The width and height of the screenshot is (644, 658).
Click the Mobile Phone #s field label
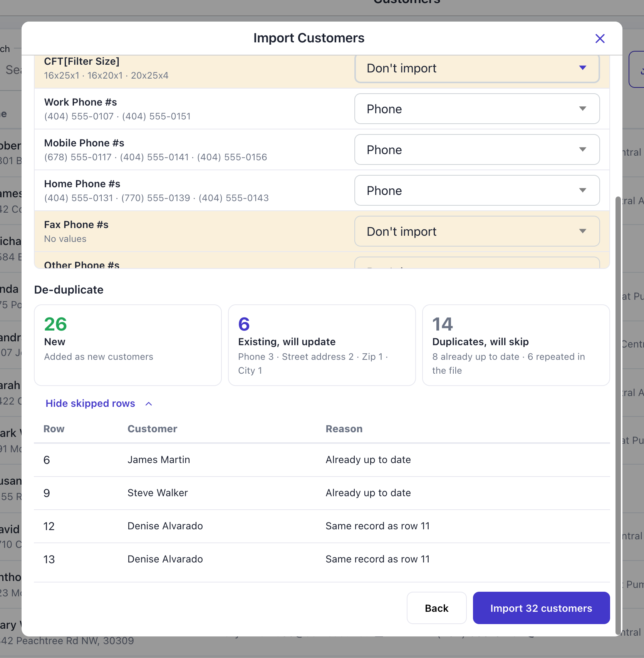pyautogui.click(x=84, y=143)
